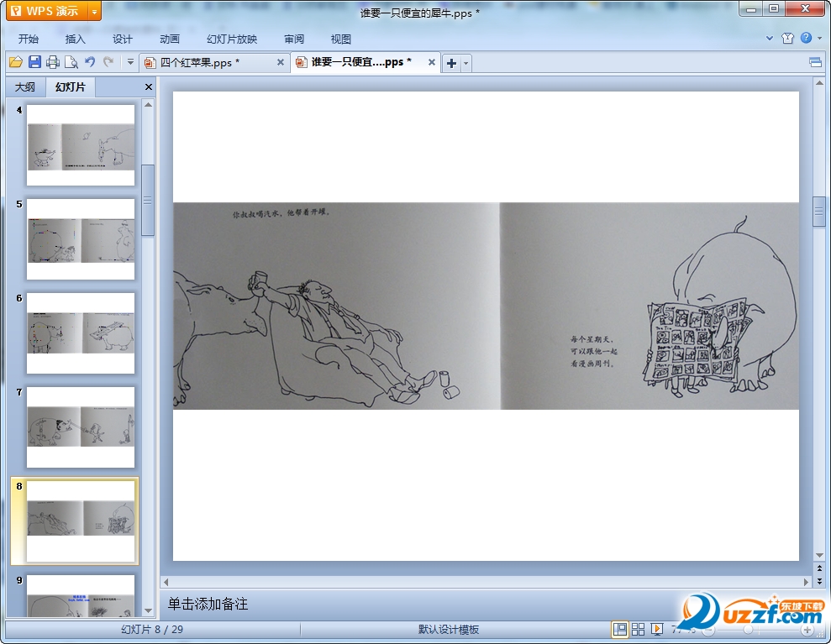This screenshot has height=644, width=831.
Task: Start slideshow from status bar icon
Action: (657, 629)
